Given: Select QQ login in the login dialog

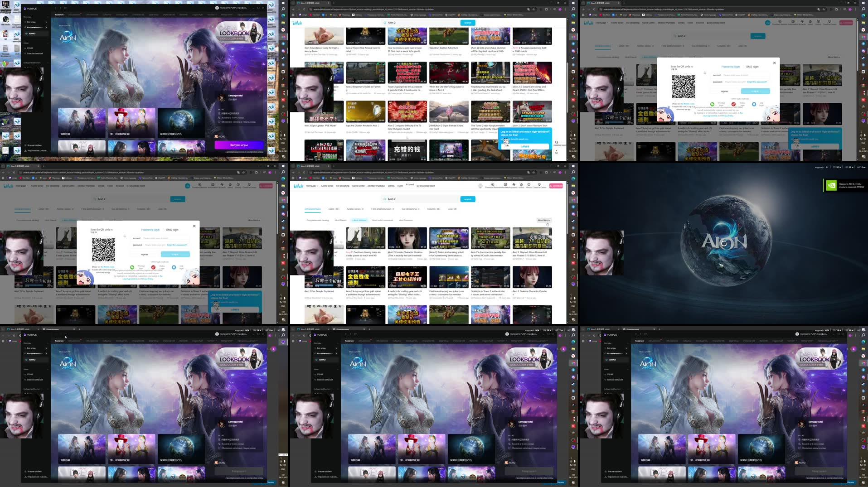Looking at the screenshot, I should point(174,267).
